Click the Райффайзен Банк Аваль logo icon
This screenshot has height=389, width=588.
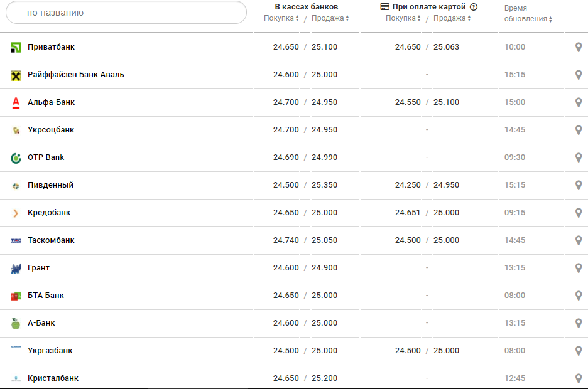coord(16,75)
